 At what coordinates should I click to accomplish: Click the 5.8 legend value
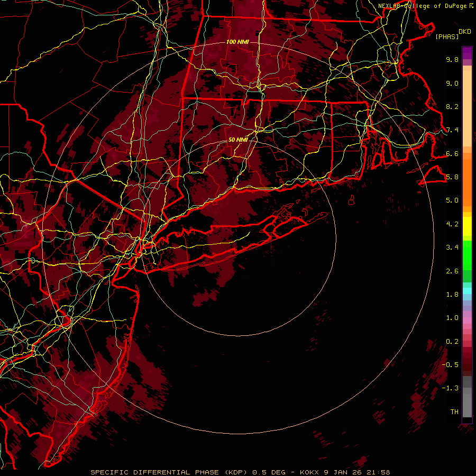[x=452, y=177]
